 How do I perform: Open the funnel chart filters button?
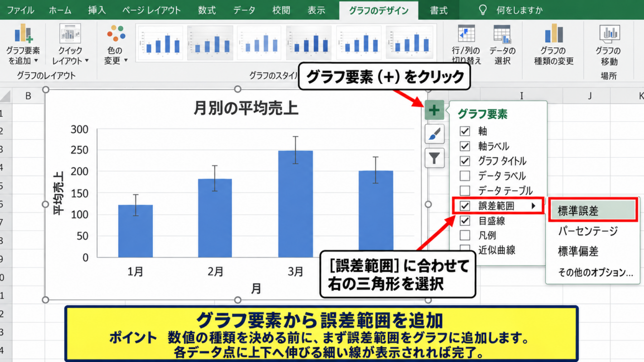pyautogui.click(x=434, y=158)
